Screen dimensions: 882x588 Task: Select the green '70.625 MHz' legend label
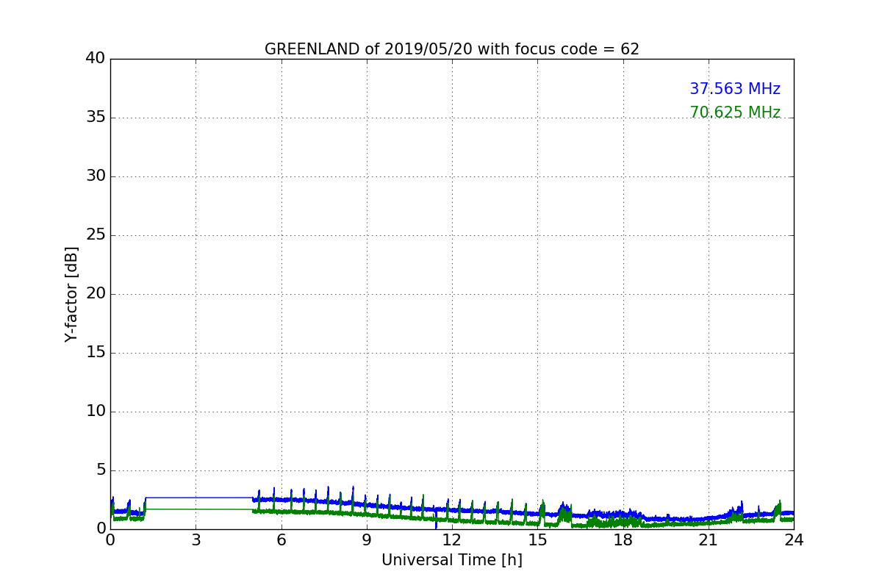(x=735, y=112)
